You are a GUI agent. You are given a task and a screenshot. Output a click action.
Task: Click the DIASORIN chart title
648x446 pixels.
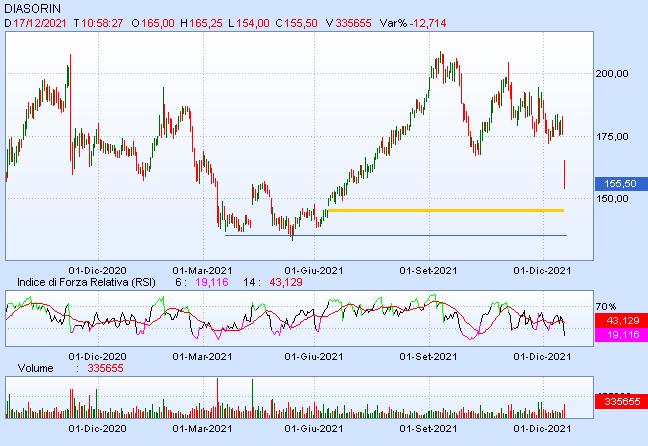(33, 8)
